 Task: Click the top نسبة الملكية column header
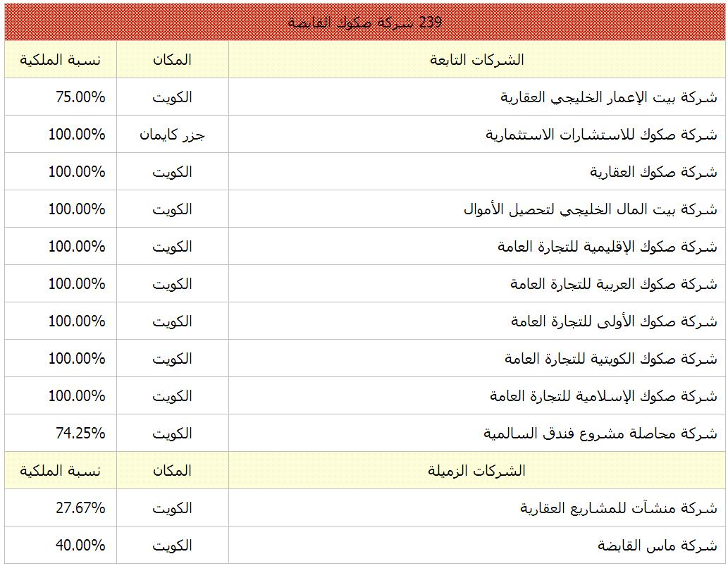(60, 60)
